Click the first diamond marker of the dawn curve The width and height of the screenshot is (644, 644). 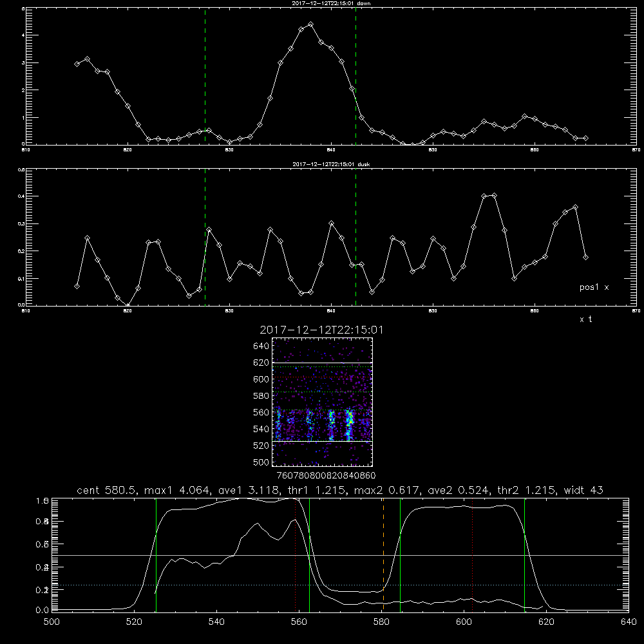(x=77, y=64)
